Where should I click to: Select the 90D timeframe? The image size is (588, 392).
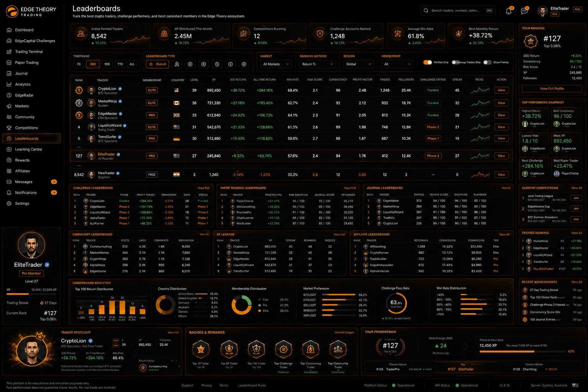(107, 64)
